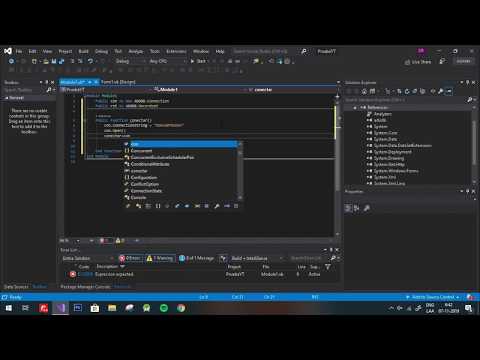Open the Debug menu
The width and height of the screenshot is (480, 360).
pos(101,51)
